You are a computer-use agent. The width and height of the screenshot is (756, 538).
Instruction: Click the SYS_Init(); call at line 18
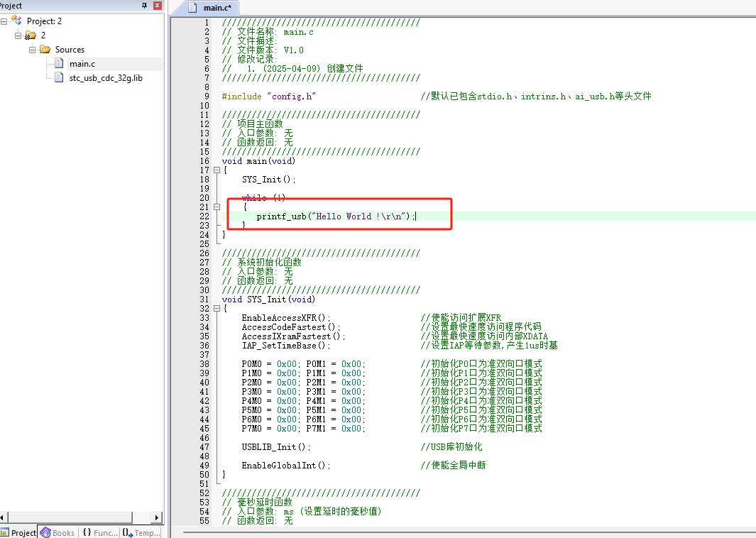tap(268, 180)
